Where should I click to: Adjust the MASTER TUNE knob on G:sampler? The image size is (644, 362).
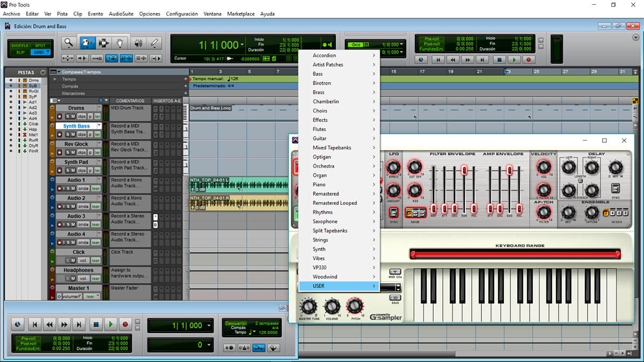[x=308, y=306]
